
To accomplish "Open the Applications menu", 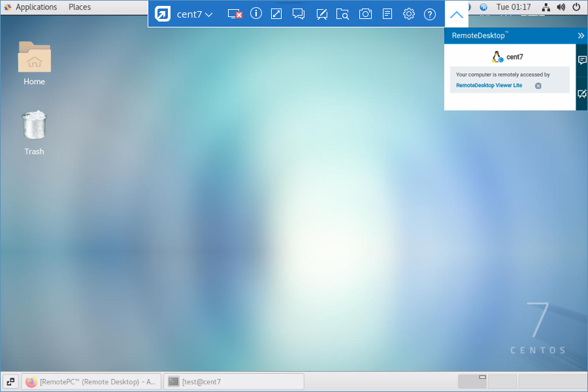I will coord(36,7).
